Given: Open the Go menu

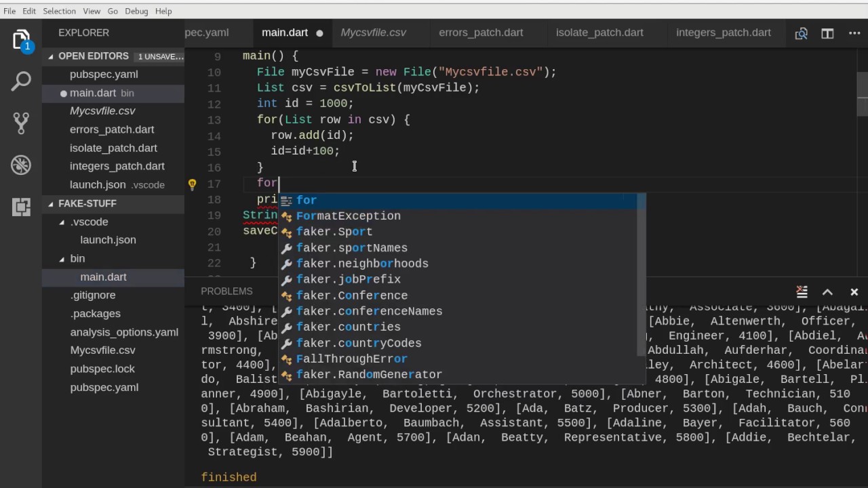Looking at the screenshot, I should (x=113, y=11).
